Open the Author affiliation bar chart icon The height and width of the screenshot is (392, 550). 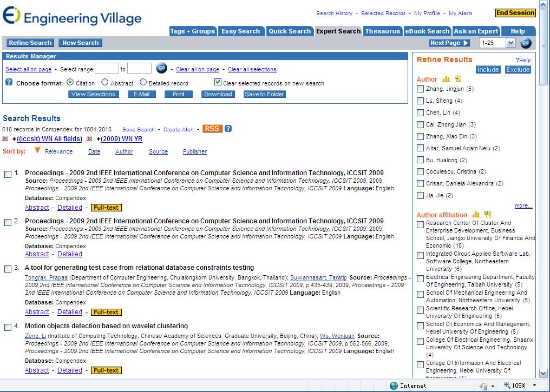click(x=476, y=214)
